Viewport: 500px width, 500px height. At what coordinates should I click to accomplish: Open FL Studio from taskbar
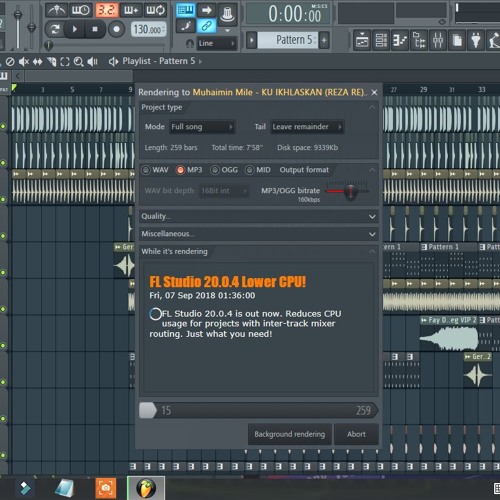click(146, 488)
